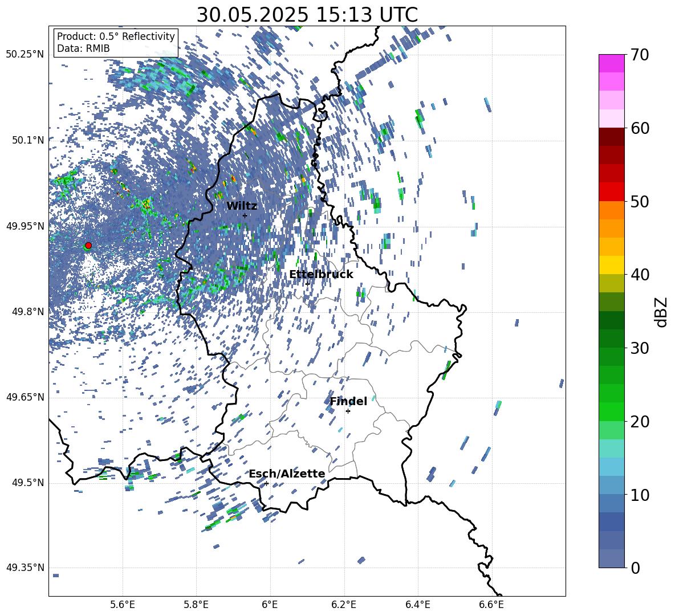This screenshot has width=675, height=616.
Task: Click the colorbar tick label 10
Action: coord(640,495)
